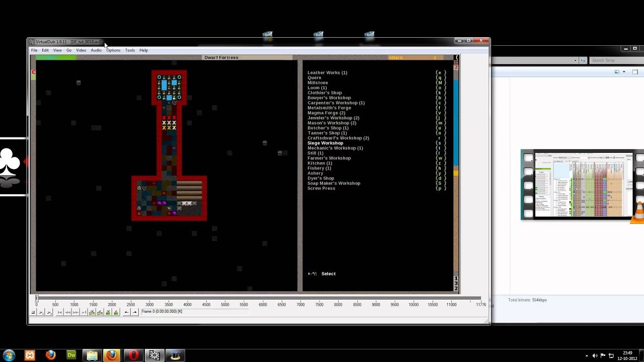Open the change view dropdown arrow

click(x=624, y=72)
